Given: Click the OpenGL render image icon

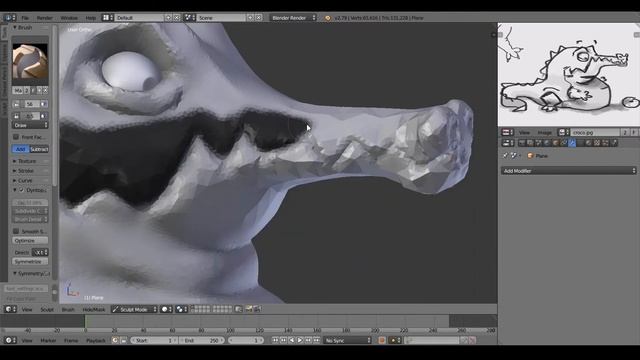Looking at the screenshot, I should [x=249, y=309].
